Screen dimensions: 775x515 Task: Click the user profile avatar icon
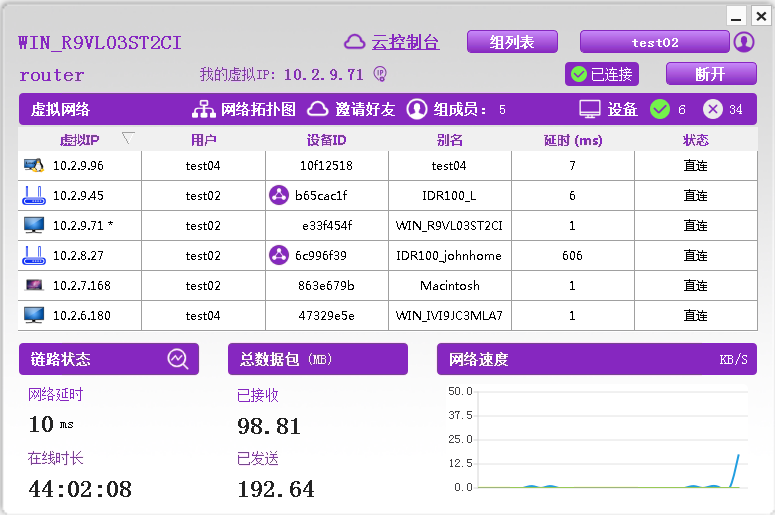743,42
